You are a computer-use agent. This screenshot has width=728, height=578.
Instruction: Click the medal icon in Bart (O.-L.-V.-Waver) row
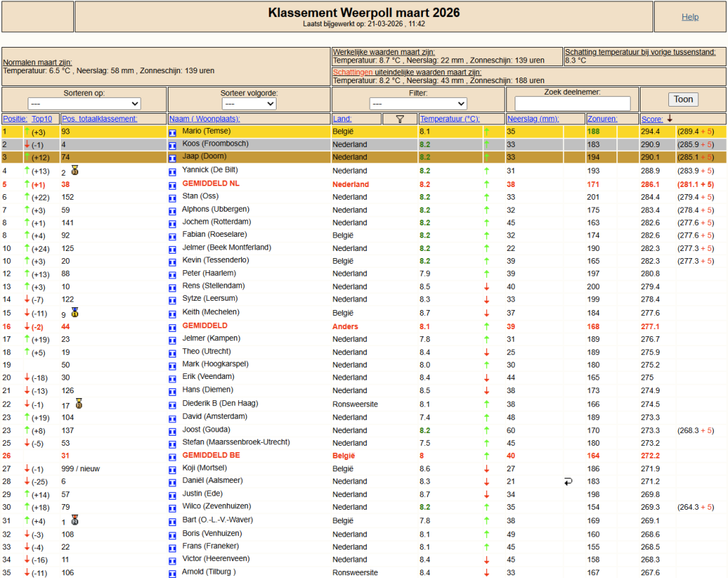[x=75, y=520]
